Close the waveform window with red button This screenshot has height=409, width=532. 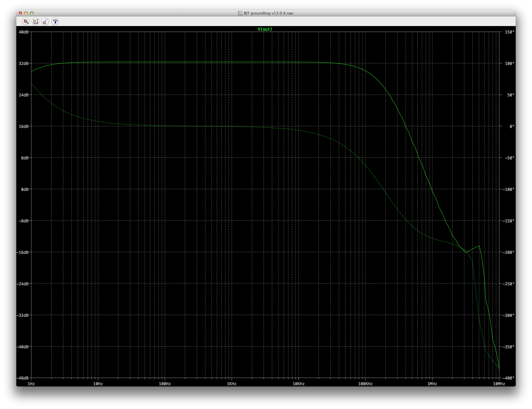click(x=20, y=13)
